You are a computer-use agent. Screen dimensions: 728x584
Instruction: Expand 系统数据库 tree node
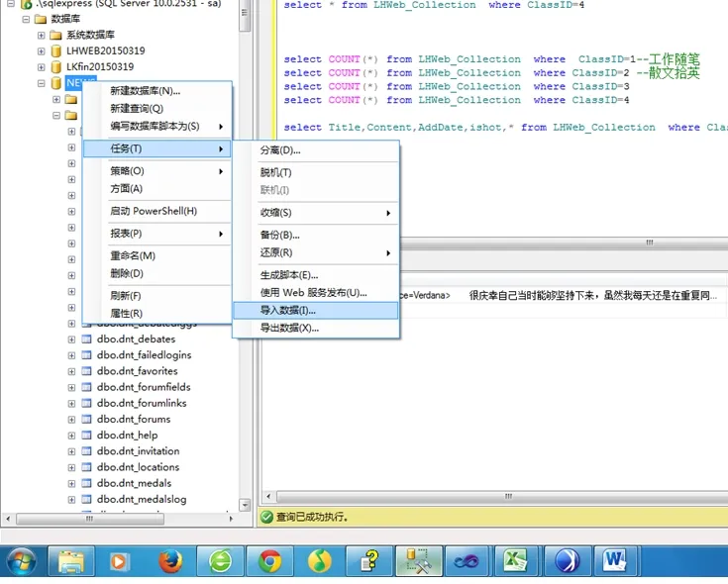pyautogui.click(x=42, y=36)
